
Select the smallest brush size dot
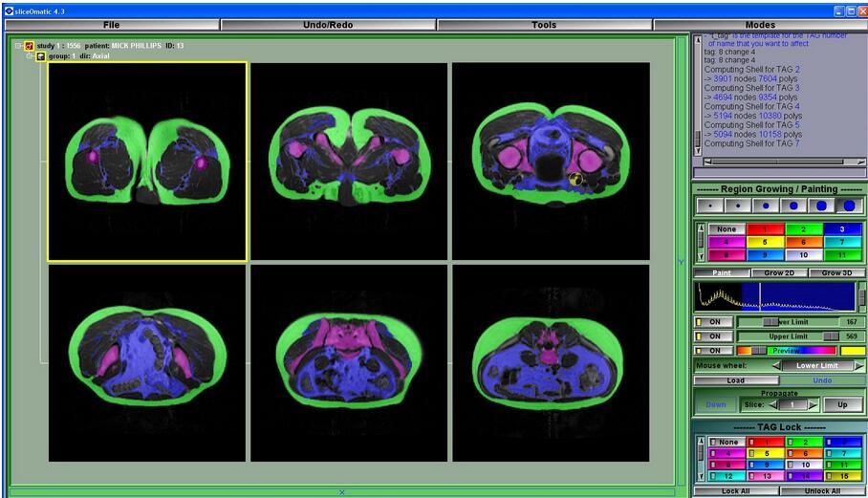(x=710, y=206)
